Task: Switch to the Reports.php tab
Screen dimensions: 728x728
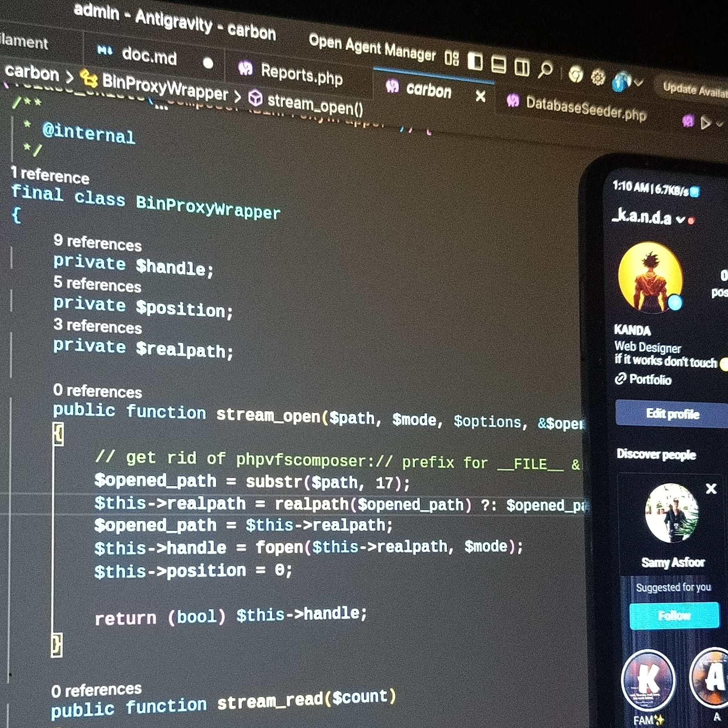Action: click(x=301, y=74)
